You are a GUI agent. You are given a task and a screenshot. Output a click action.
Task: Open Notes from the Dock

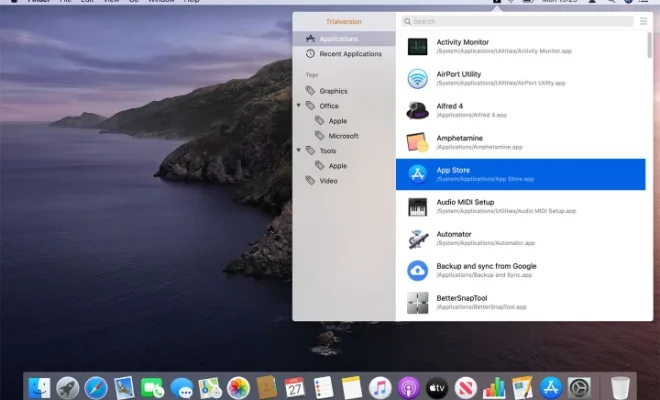(x=352, y=388)
